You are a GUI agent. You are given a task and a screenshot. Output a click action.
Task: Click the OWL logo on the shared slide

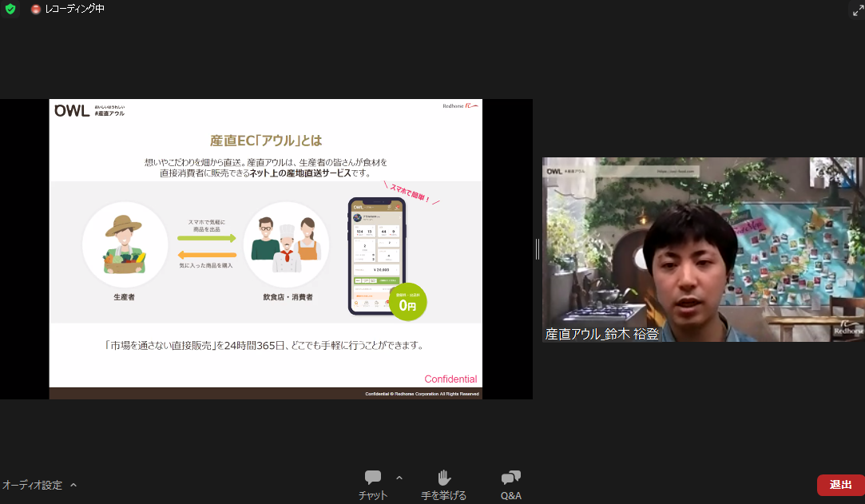point(72,111)
